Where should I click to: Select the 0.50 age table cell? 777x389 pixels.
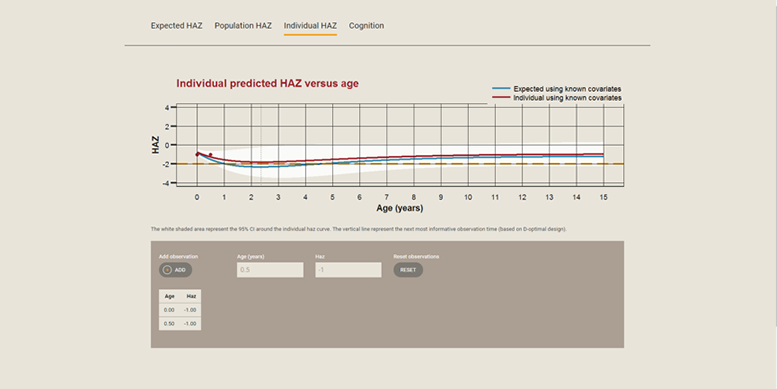(x=169, y=324)
